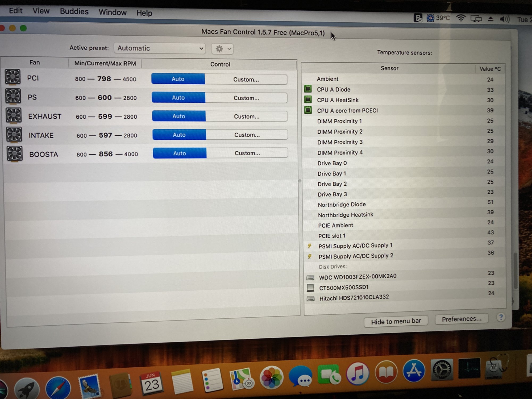This screenshot has height=399, width=532.
Task: Open the View menu
Action: click(x=41, y=11)
